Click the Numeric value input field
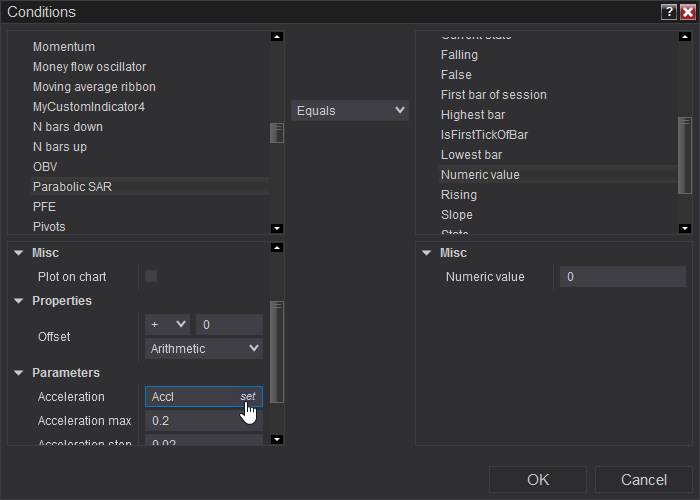 (622, 277)
